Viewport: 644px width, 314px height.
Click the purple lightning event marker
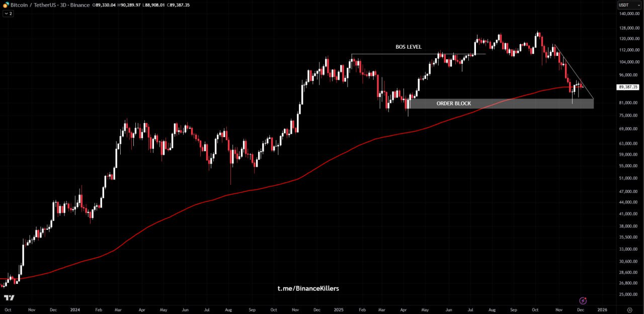(583, 301)
